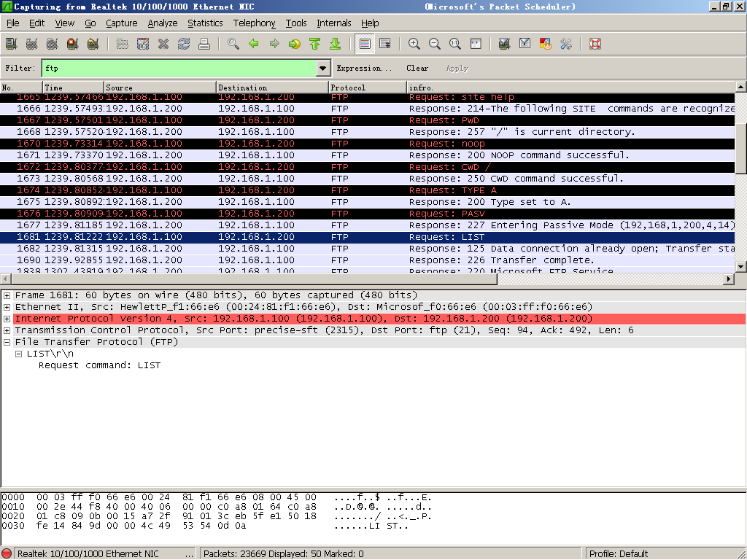Open the capture interfaces list icon
Image resolution: width=747 pixels, height=560 pixels.
click(12, 44)
